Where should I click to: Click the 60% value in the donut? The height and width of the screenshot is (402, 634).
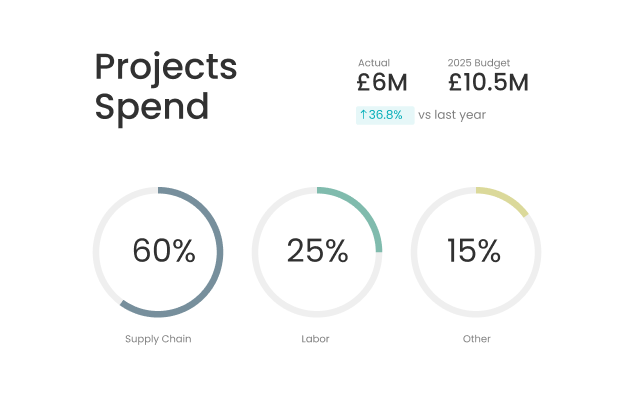[x=164, y=252]
